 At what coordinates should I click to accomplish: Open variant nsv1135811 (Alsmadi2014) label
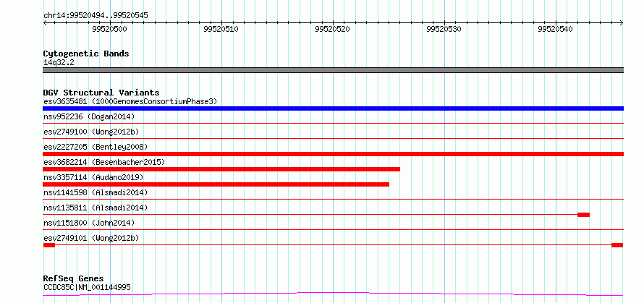96,208
